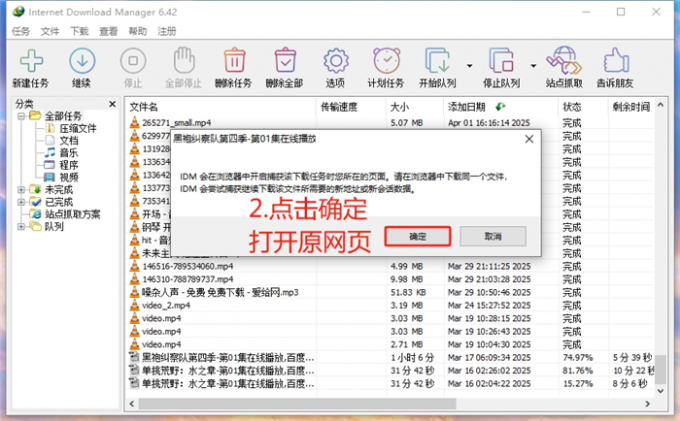This screenshot has height=421, width=680.
Task: Click the IDM logo in title bar
Action: click(18, 11)
